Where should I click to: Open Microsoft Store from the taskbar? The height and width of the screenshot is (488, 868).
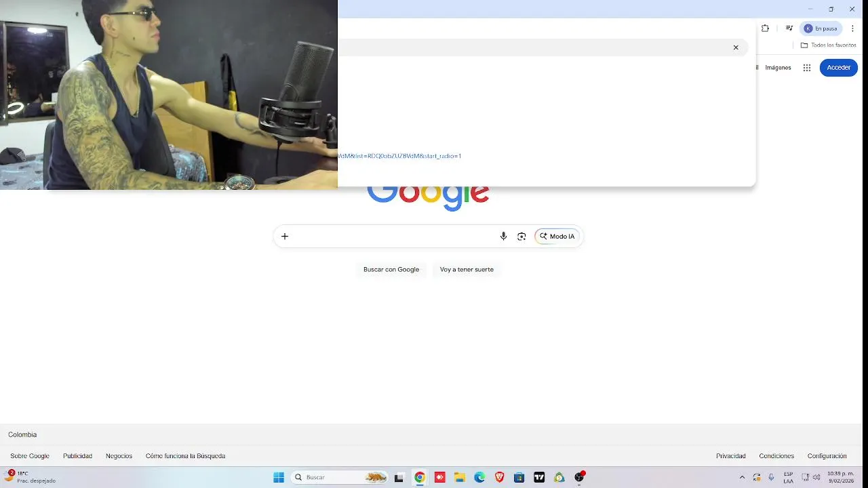519,477
